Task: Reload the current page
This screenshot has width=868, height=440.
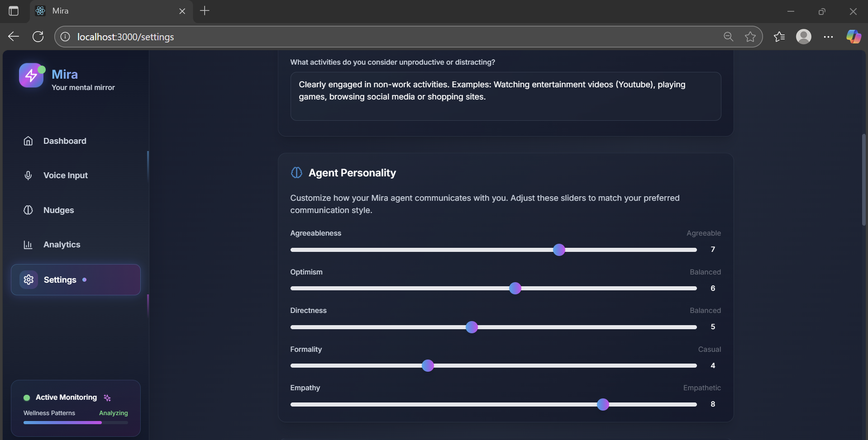Action: 38,37
